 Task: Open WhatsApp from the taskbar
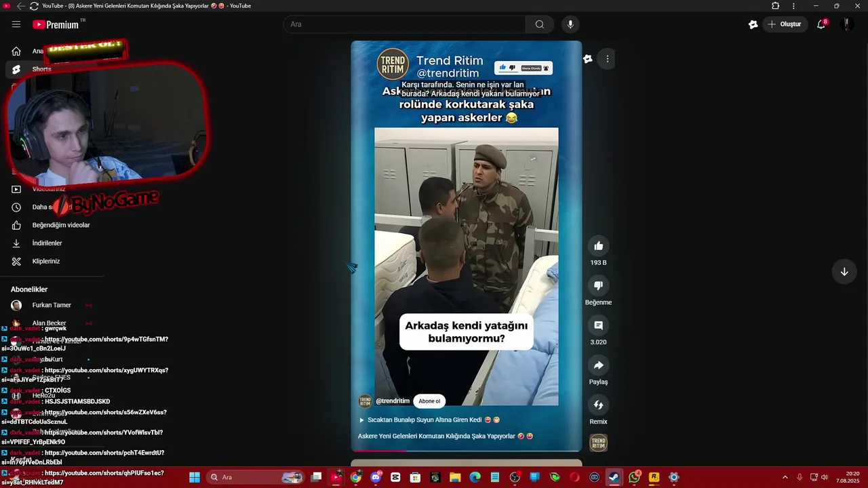click(634, 477)
